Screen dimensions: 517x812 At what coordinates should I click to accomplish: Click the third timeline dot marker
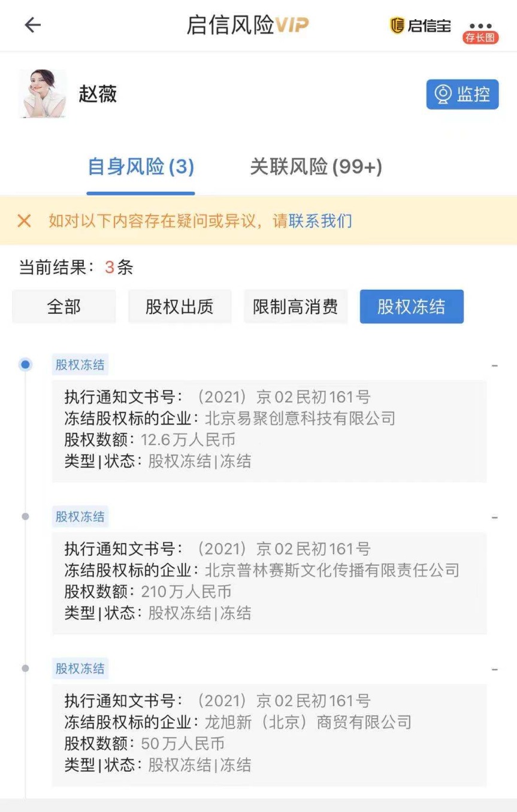click(x=25, y=668)
